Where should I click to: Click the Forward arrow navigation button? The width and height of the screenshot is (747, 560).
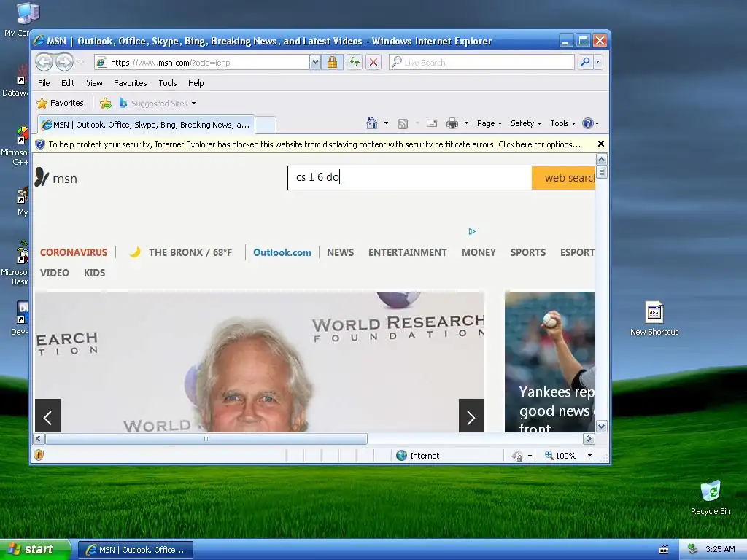(x=64, y=62)
